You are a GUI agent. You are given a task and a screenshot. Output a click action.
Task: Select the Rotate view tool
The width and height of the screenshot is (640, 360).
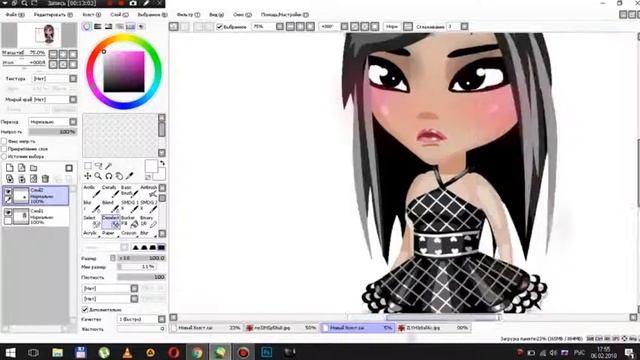109,176
